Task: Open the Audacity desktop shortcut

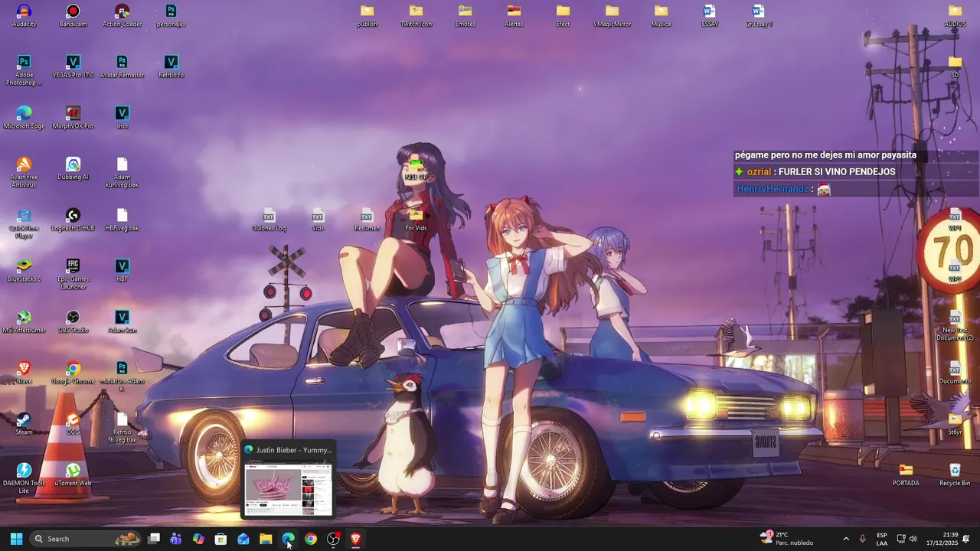Action: click(x=24, y=16)
